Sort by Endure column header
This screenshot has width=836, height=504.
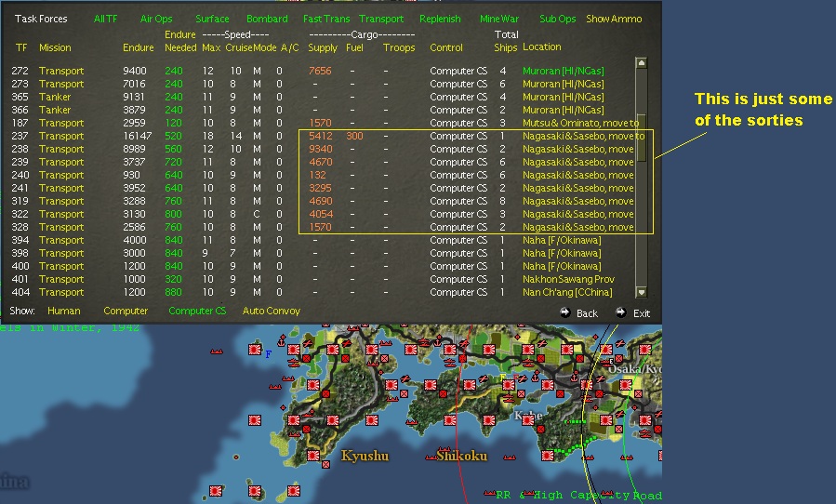click(x=138, y=47)
